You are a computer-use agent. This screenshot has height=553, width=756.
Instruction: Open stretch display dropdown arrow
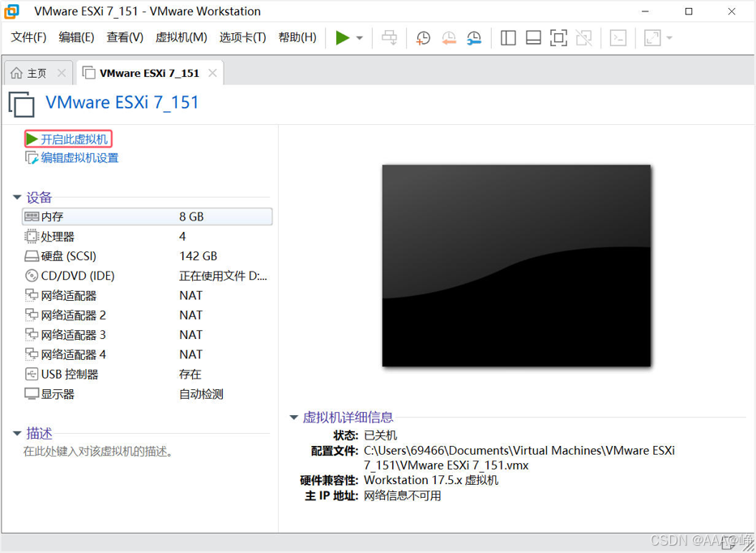point(669,37)
